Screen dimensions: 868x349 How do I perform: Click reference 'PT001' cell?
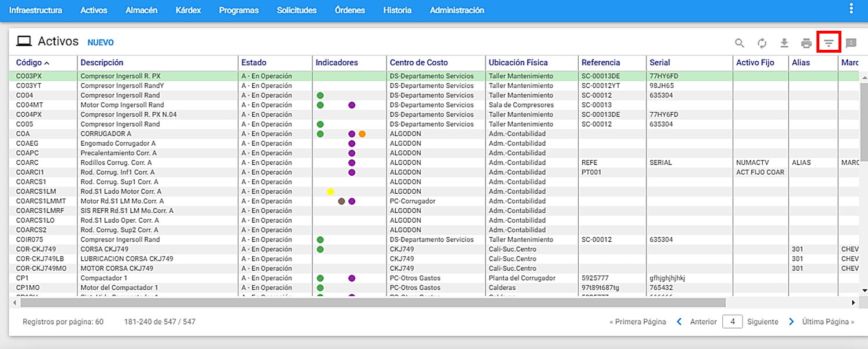pyautogui.click(x=591, y=172)
